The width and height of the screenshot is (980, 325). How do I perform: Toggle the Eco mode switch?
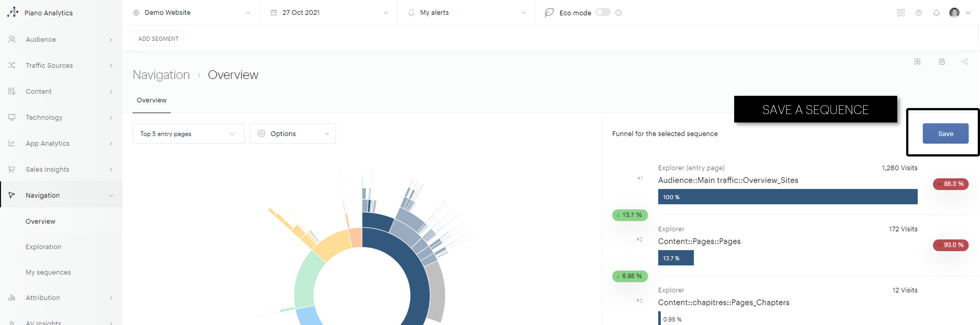click(603, 12)
